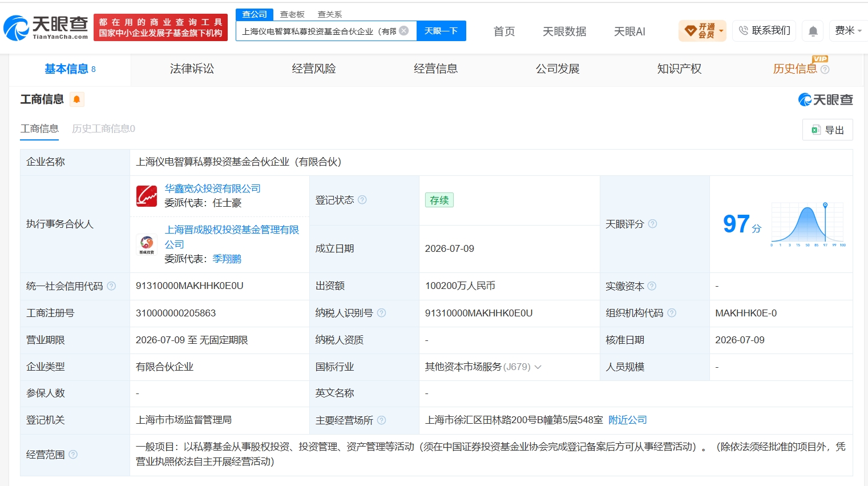Click help icon next to 实缴资本

652,286
